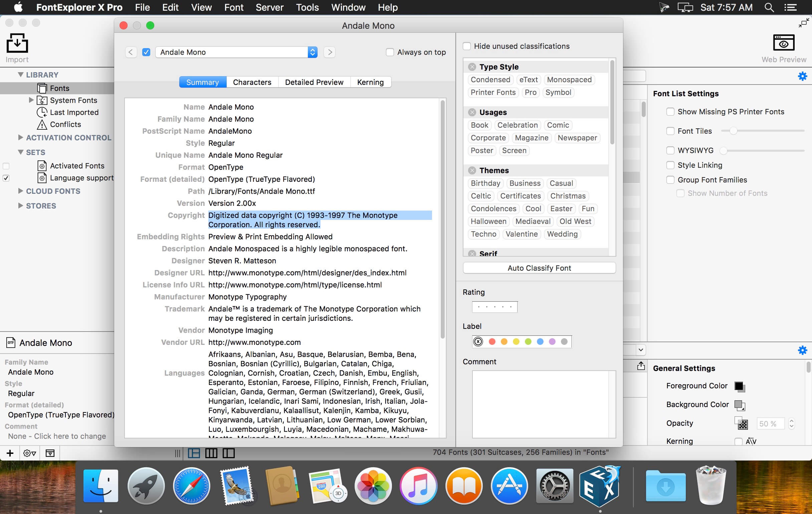The height and width of the screenshot is (514, 812).
Task: Click the grid view icon in bottom bar
Action: coord(211,453)
